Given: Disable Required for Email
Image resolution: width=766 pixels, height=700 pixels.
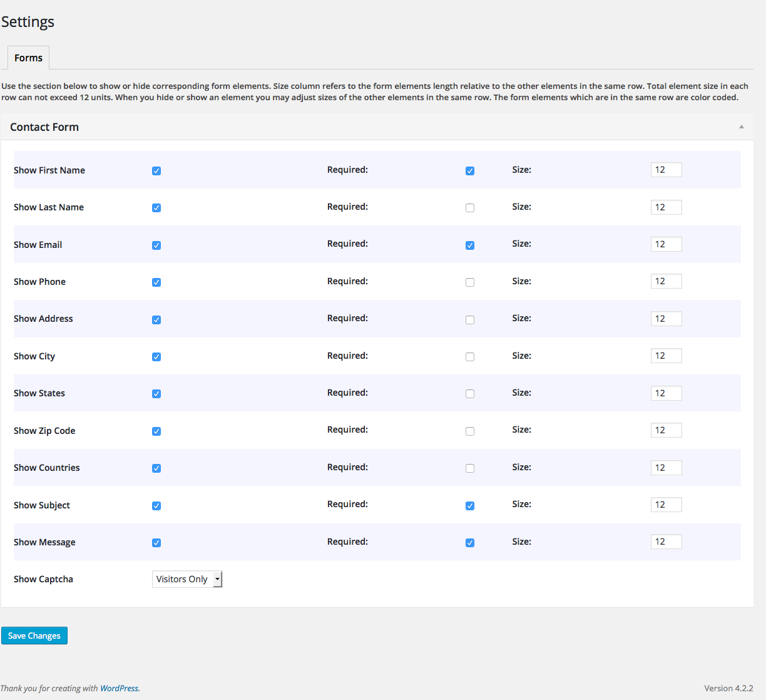Looking at the screenshot, I should pyautogui.click(x=470, y=245).
